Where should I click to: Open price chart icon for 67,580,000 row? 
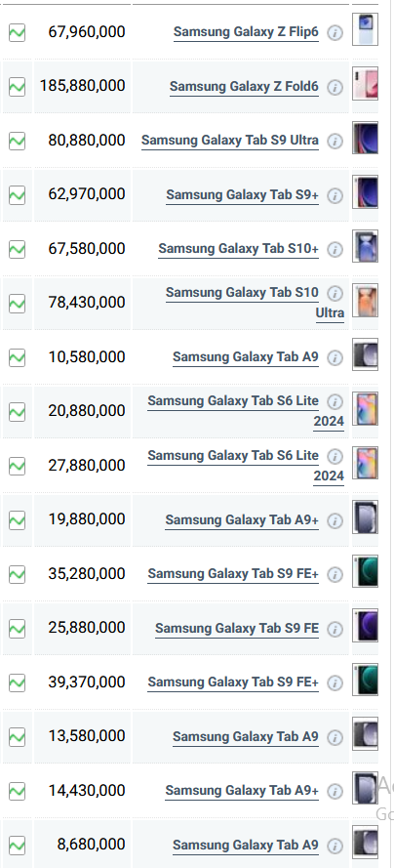pos(18,250)
